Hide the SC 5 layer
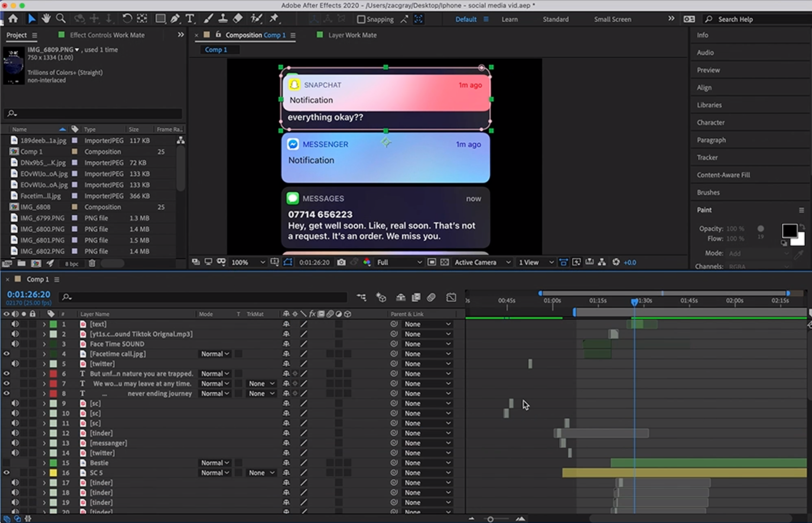 6,473
